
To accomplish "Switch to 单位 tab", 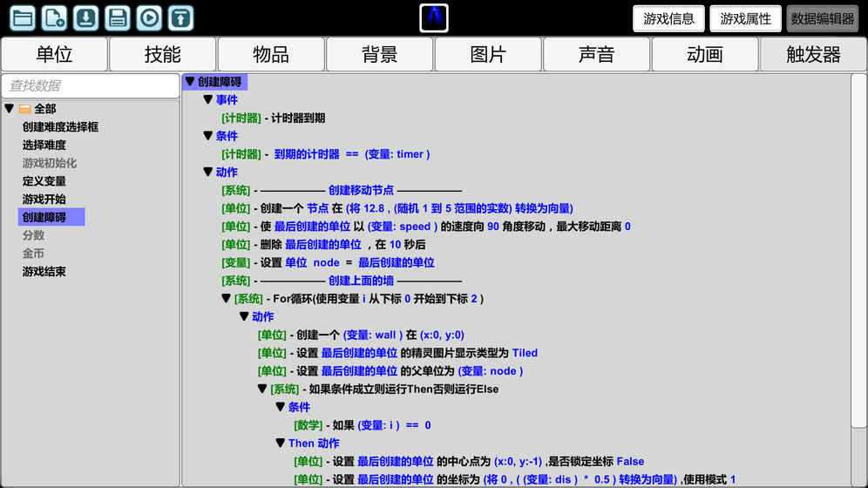I will point(54,54).
